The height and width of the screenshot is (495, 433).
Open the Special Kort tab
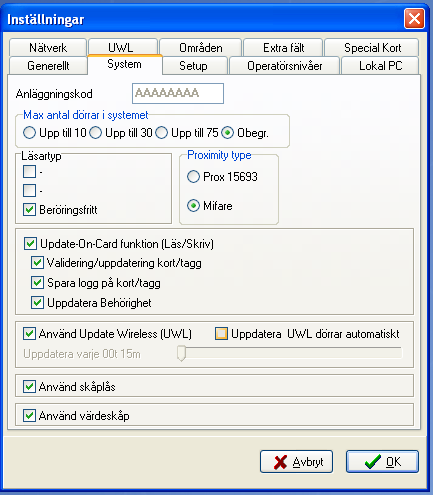point(372,48)
